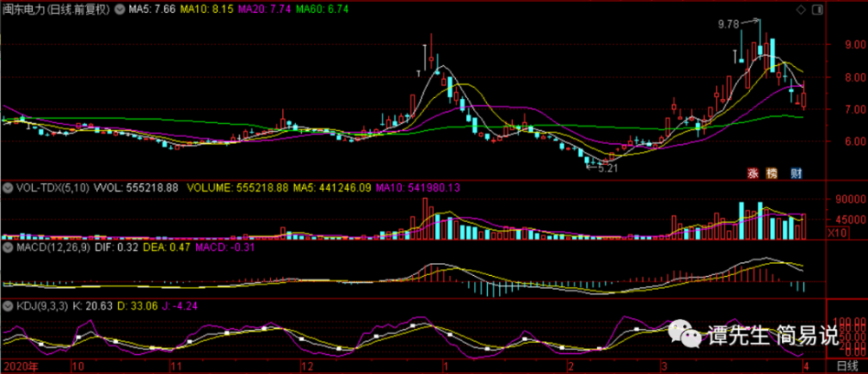
Task: Click the 5.21 low price annotation
Action: (x=608, y=168)
